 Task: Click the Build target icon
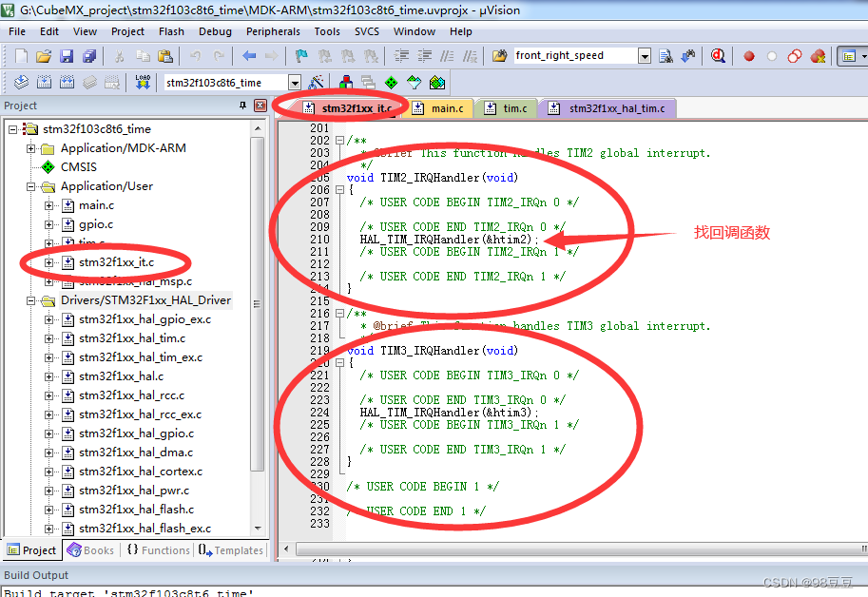point(43,83)
